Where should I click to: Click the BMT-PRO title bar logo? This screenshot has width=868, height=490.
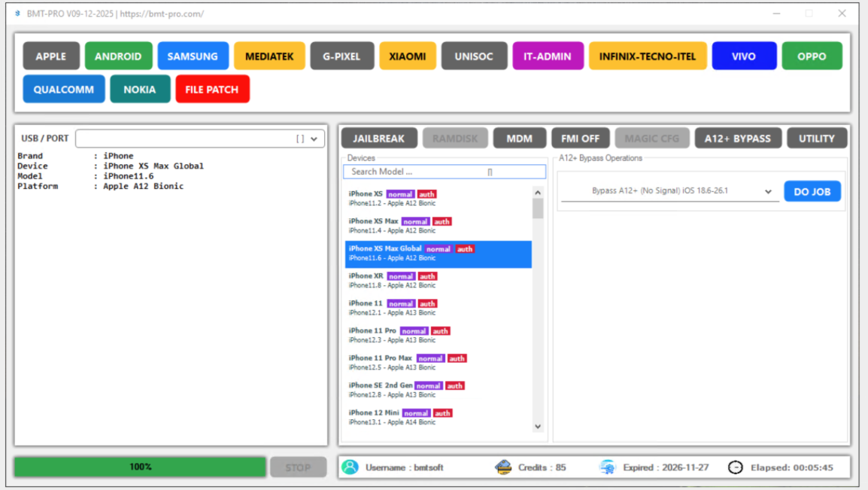point(18,14)
